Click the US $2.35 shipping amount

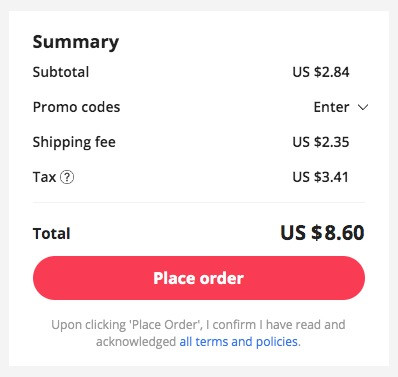(321, 142)
